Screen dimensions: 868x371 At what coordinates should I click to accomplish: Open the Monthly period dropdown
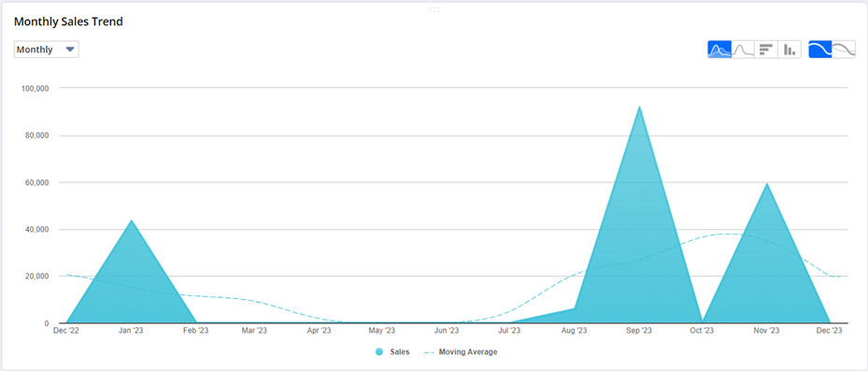47,50
